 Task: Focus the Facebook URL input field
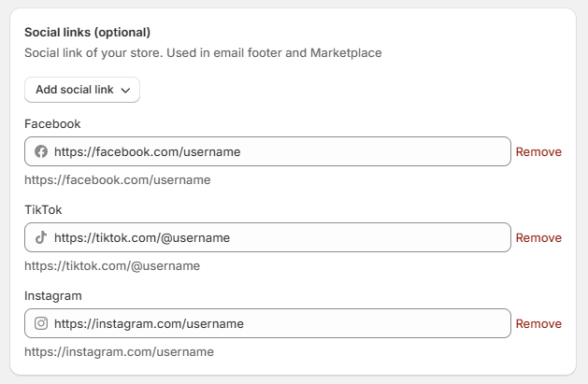tap(280, 151)
